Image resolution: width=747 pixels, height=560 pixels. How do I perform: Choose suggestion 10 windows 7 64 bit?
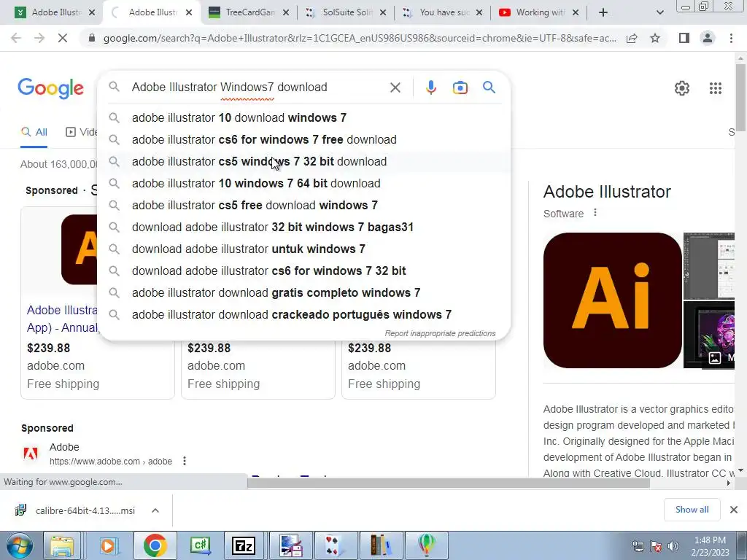(x=305, y=183)
